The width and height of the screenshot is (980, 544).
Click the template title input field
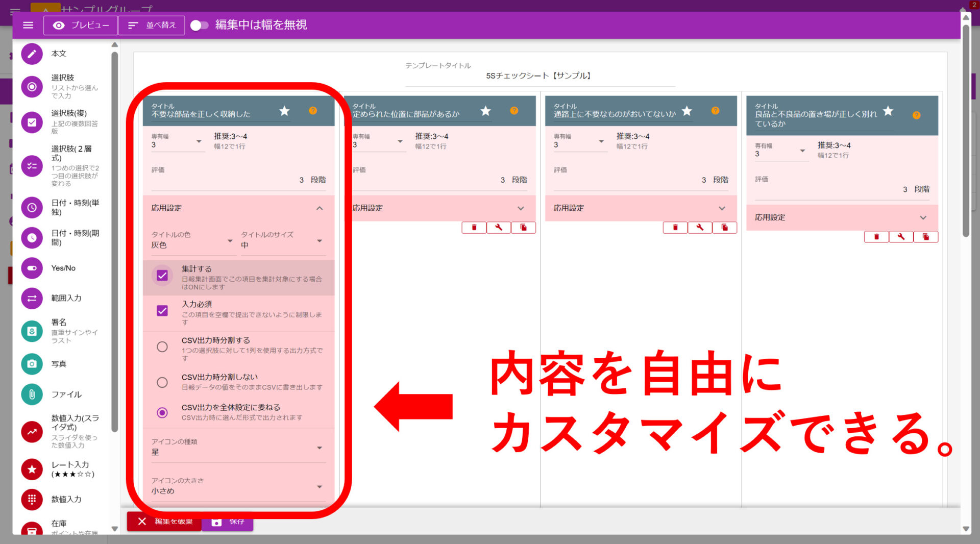tap(540, 76)
